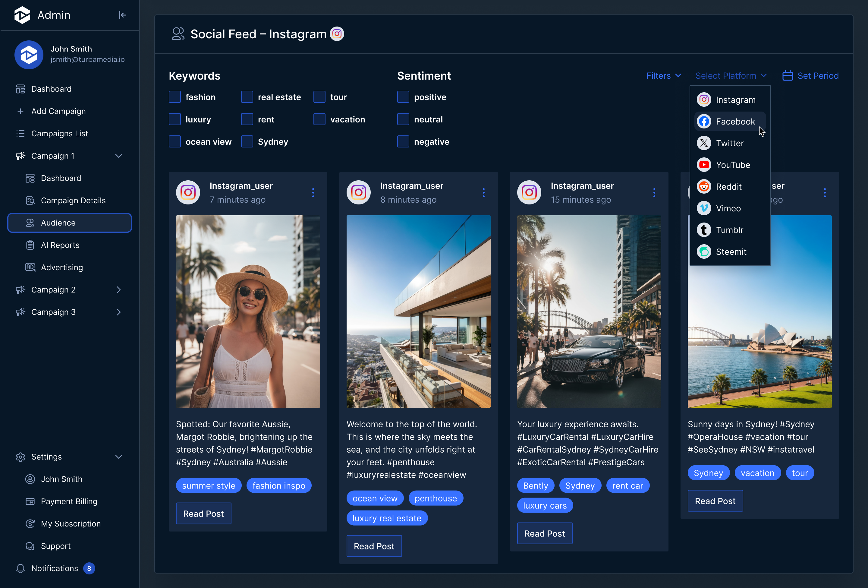Select Facebook from the platform menu
This screenshot has height=588, width=868.
click(x=735, y=122)
